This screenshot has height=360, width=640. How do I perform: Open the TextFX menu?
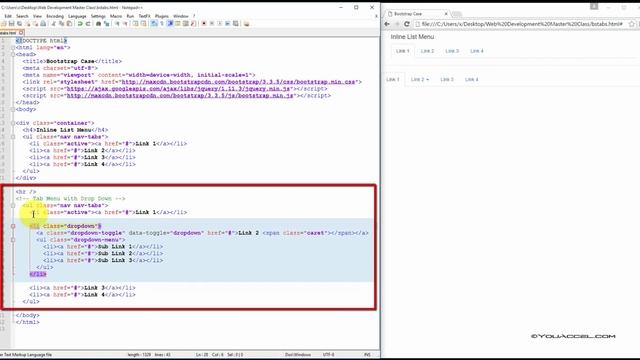pyautogui.click(x=144, y=16)
